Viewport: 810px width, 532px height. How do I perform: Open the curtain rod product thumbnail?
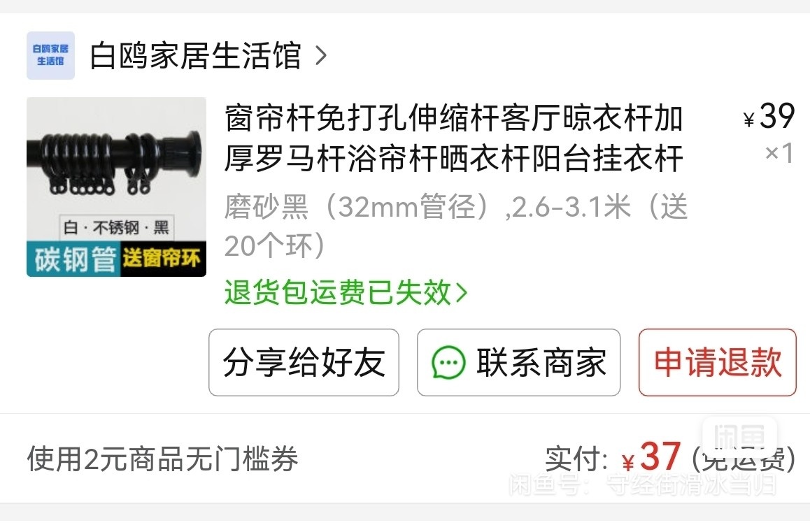point(116,187)
